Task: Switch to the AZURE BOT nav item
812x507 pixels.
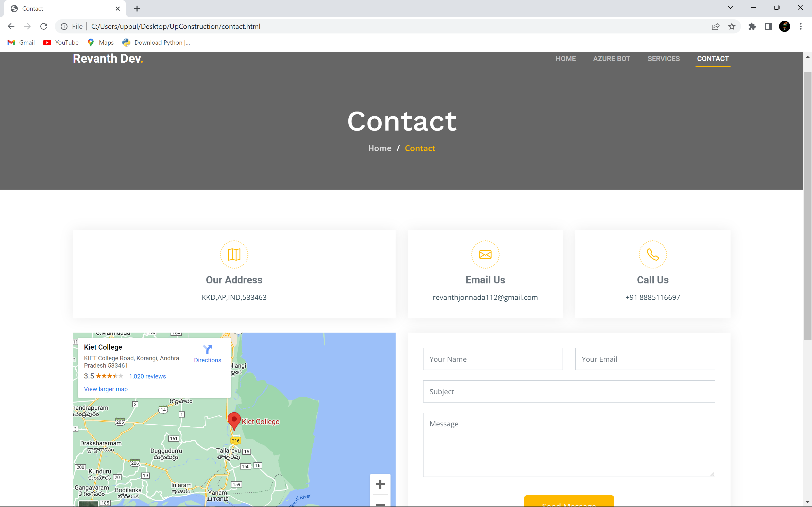Action: pyautogui.click(x=611, y=58)
